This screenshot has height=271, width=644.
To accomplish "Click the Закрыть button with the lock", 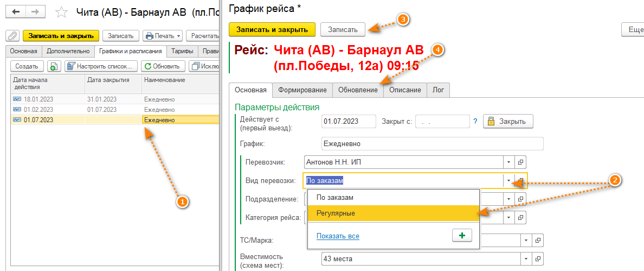I will [x=508, y=121].
